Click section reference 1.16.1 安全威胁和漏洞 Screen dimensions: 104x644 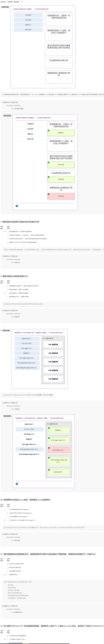pos(17,109)
